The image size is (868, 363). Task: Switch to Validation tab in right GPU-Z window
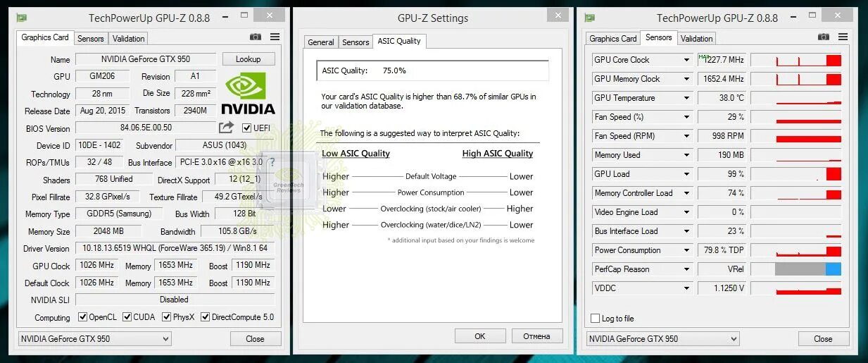point(697,39)
